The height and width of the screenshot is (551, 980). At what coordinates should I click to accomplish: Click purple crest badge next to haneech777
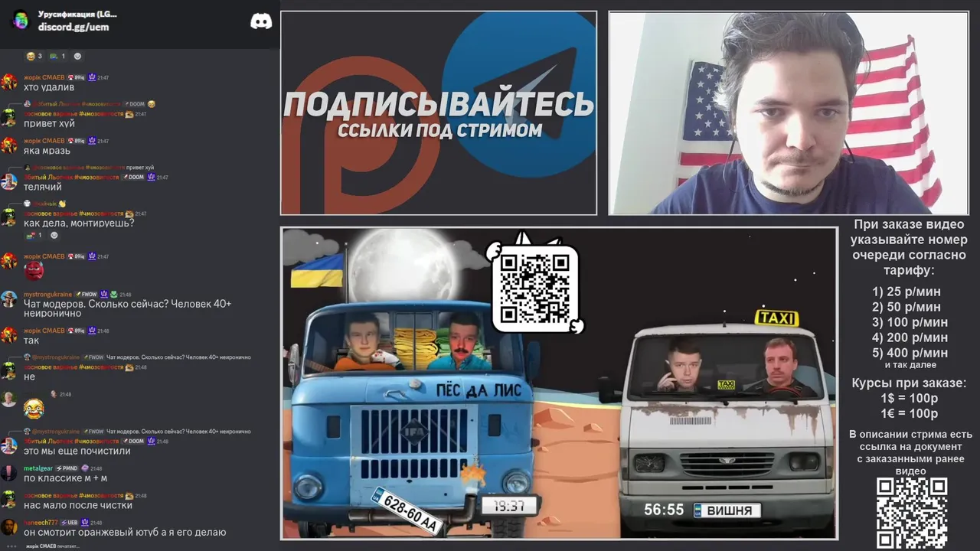86,523
